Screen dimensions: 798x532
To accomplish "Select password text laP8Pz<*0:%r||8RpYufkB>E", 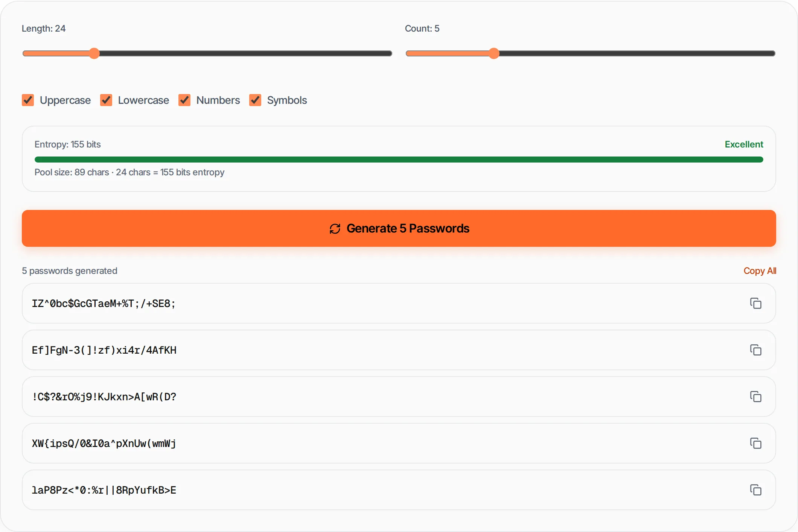I will click(x=104, y=490).
